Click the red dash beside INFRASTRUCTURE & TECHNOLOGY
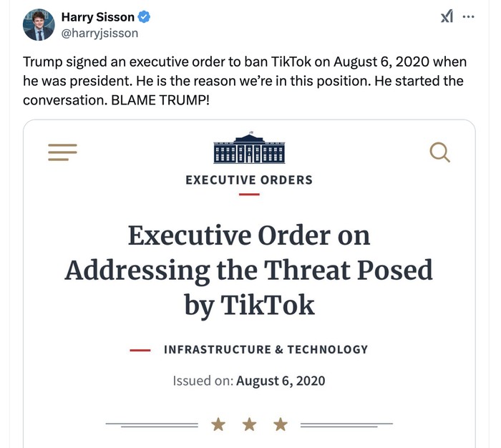501x448 pixels. (x=140, y=351)
